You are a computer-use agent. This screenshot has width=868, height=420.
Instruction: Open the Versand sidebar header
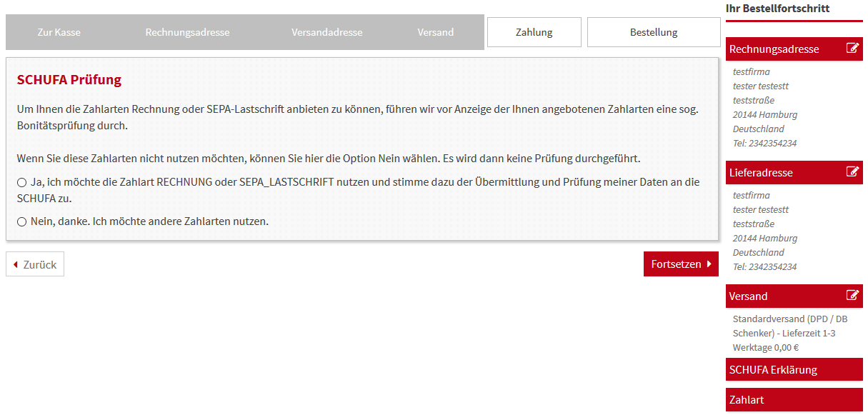click(x=794, y=296)
